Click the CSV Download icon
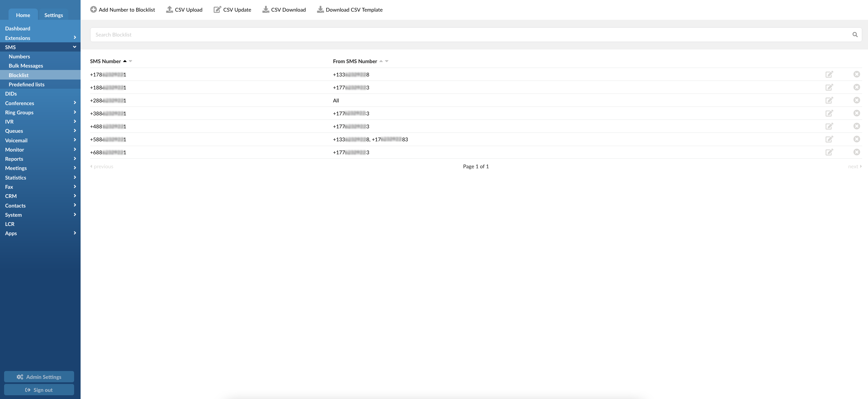868x399 pixels. pyautogui.click(x=265, y=10)
